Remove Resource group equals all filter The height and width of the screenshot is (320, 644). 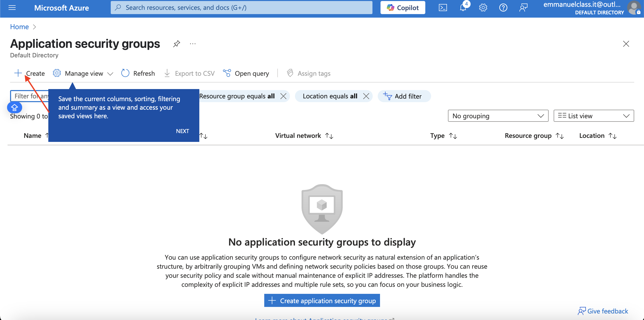tap(283, 96)
